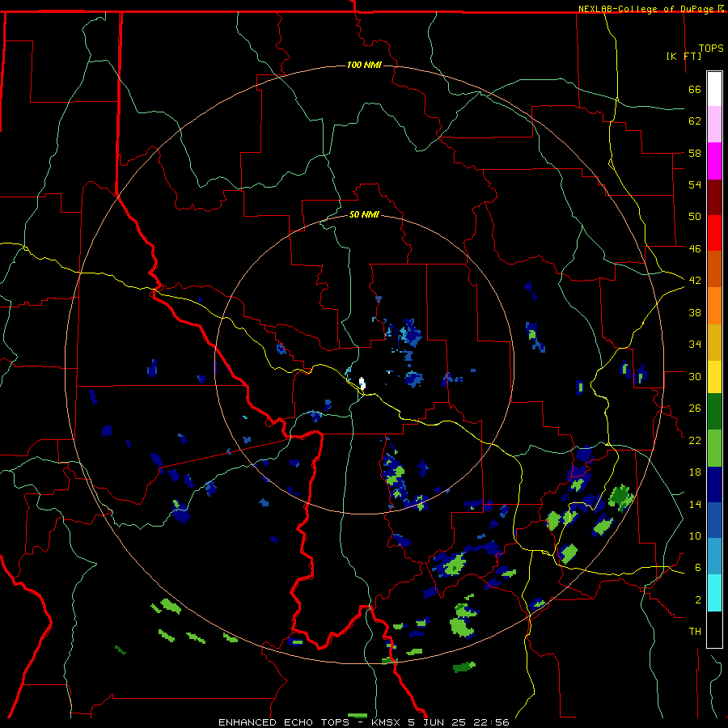Select the magenta swatch in the legend
Image resolution: width=728 pixels, height=728 pixels.
[x=714, y=161]
